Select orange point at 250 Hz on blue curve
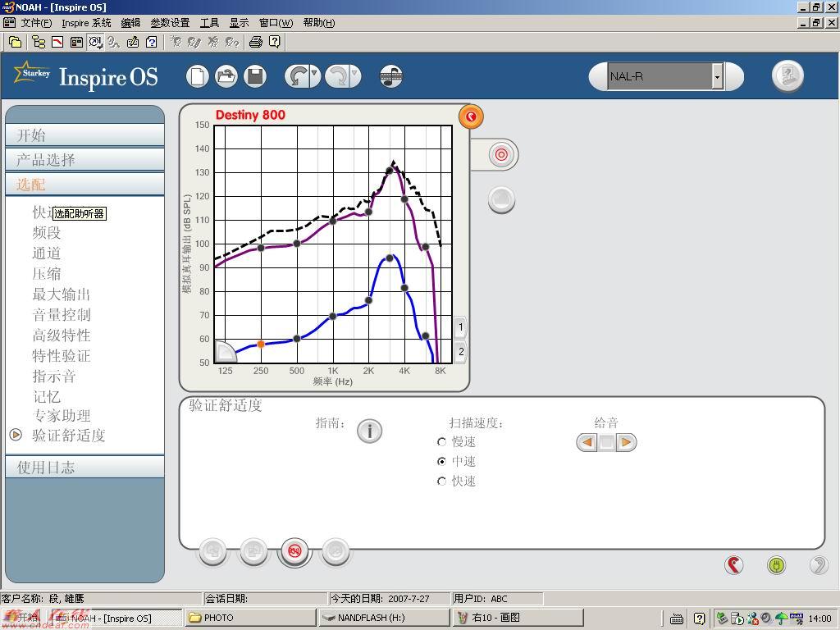 pos(261,344)
